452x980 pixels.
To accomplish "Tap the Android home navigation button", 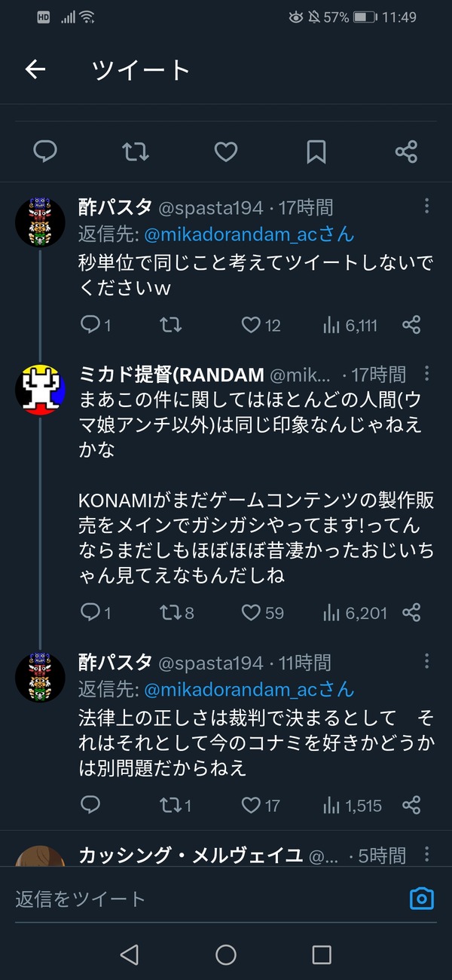I will pyautogui.click(x=226, y=955).
